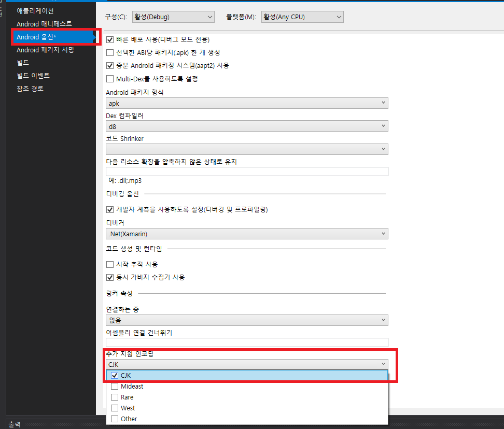Uncheck the CJK encoding option

point(115,375)
